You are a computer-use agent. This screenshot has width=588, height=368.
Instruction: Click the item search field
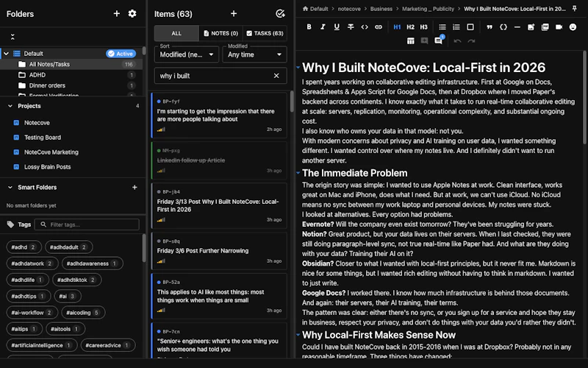pyautogui.click(x=220, y=76)
